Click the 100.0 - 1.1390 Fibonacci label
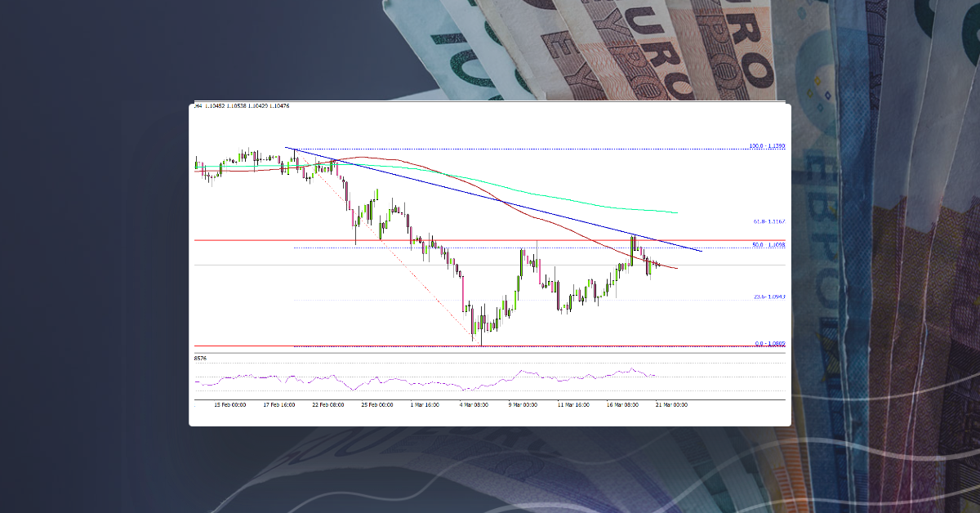Image resolution: width=980 pixels, height=513 pixels. click(768, 147)
